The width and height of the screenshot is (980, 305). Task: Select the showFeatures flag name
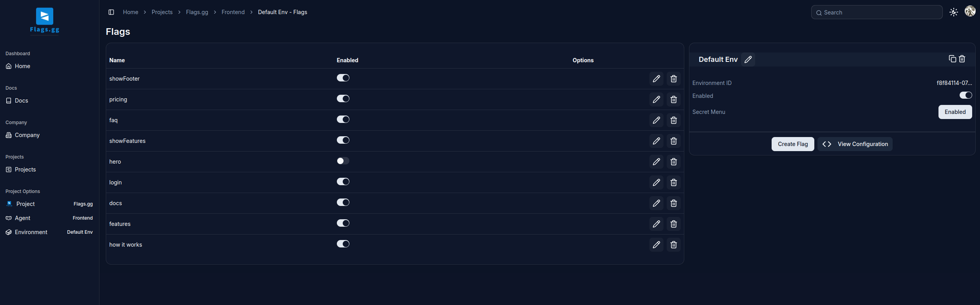pyautogui.click(x=127, y=141)
